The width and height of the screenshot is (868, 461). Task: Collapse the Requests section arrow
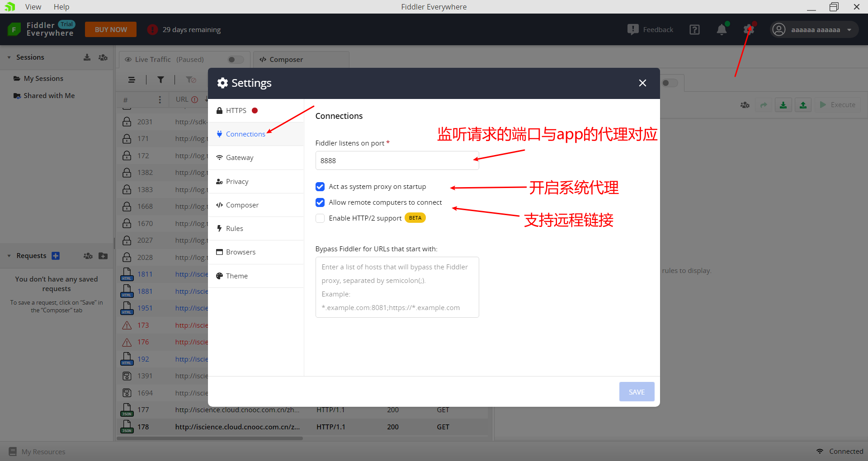click(x=9, y=256)
